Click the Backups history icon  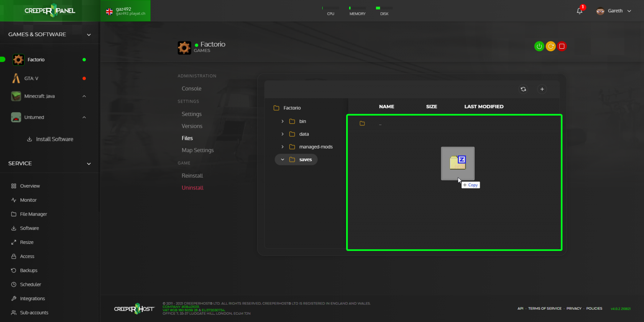tap(14, 270)
